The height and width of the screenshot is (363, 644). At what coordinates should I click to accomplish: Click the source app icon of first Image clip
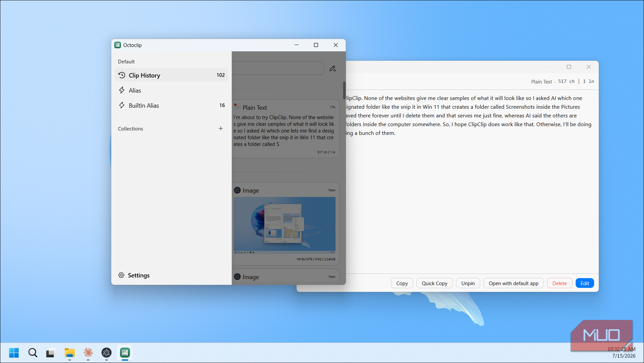237,190
